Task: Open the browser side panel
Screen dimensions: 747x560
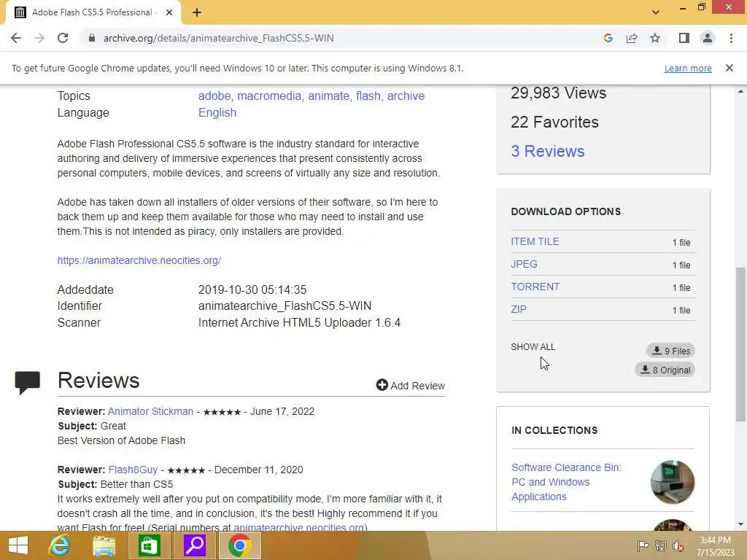Action: pos(684,38)
